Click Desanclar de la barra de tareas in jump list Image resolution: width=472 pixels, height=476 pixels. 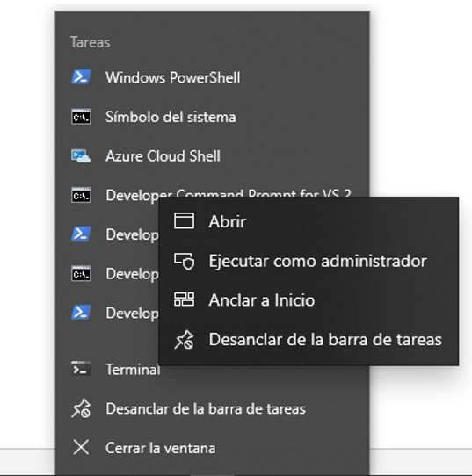tap(212, 408)
